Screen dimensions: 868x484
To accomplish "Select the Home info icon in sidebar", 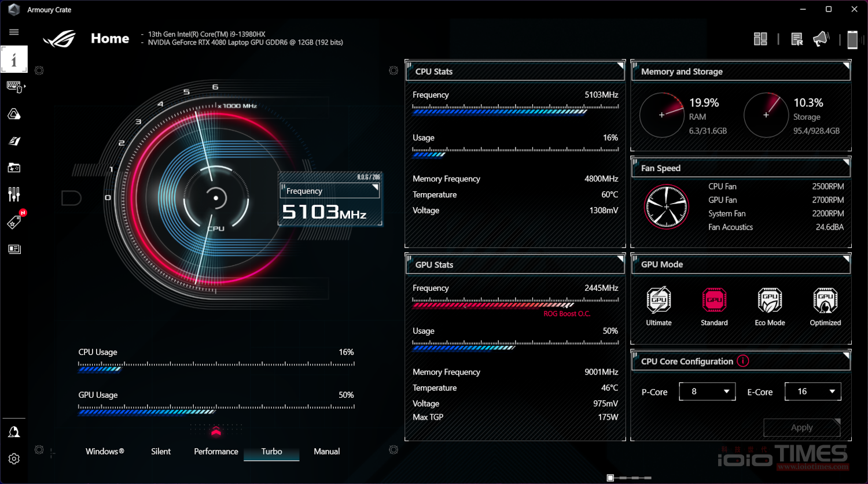I will pos(14,60).
